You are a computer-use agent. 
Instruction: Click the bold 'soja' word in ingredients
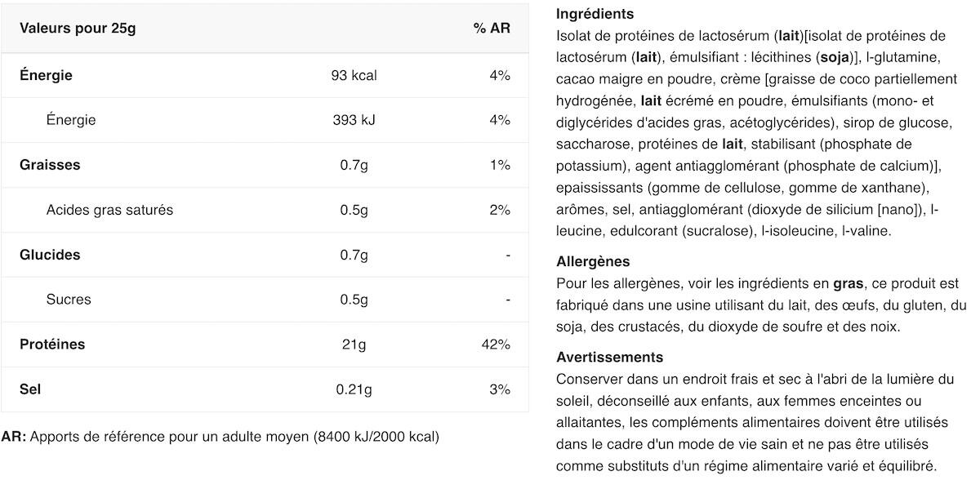[x=835, y=57]
